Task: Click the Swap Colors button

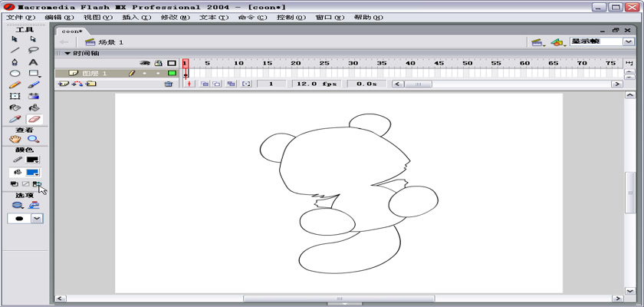Action: click(37, 184)
